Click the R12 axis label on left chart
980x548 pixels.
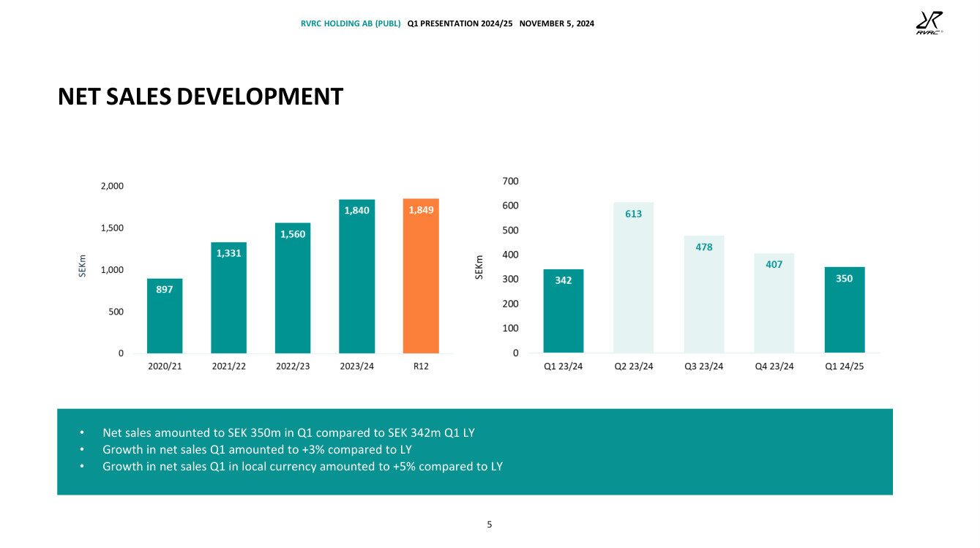pos(421,367)
